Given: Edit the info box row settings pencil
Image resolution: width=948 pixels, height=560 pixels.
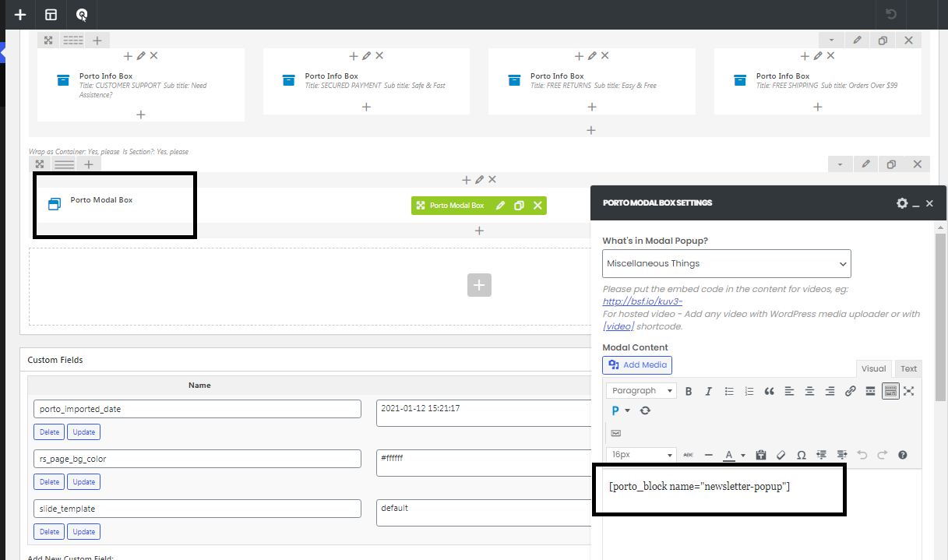Looking at the screenshot, I should click(857, 41).
